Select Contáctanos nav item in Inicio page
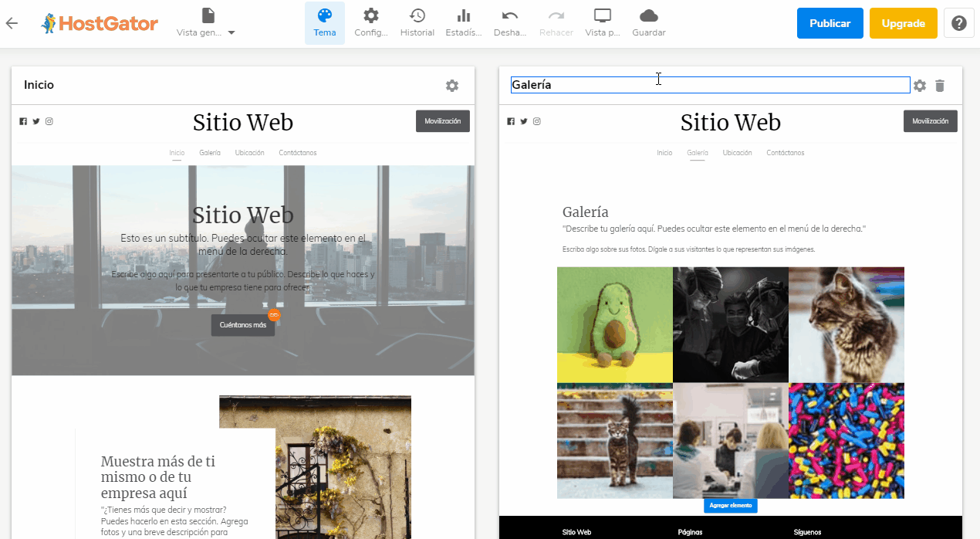 point(298,153)
